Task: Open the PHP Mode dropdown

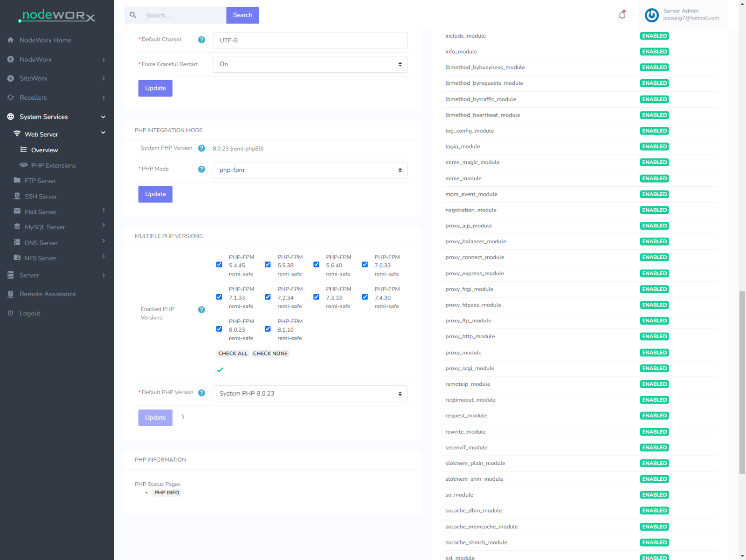Action: pos(310,170)
